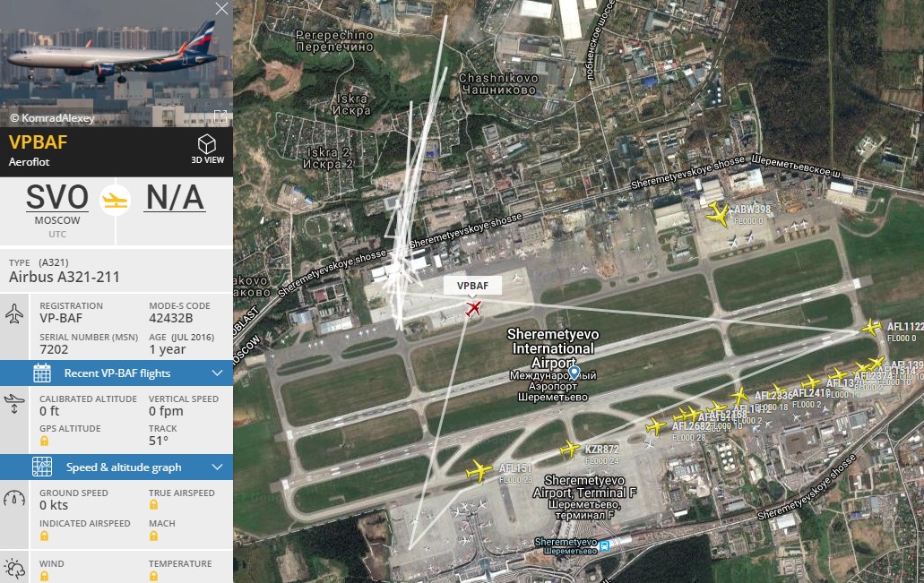
Task: Click the locked True Airspeed padlock
Action: [153, 505]
